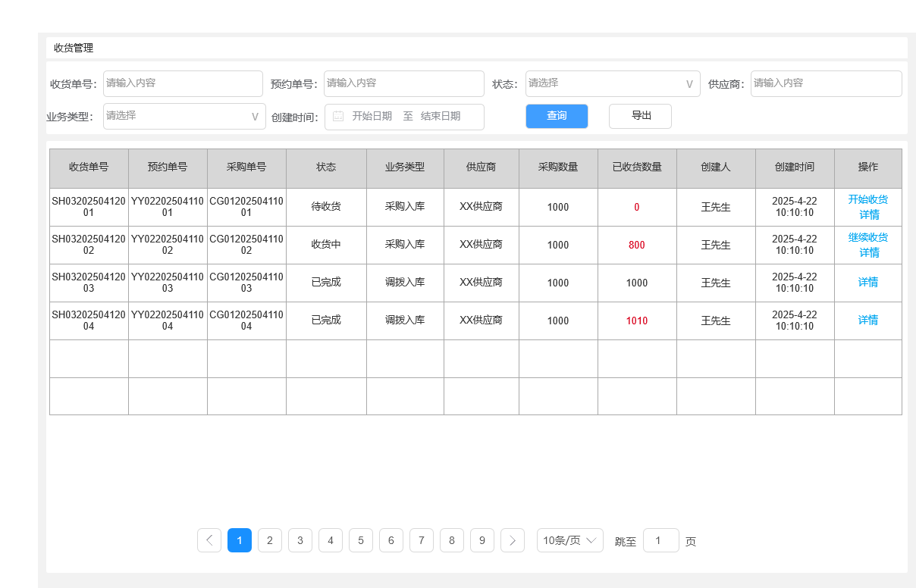Click the red 0 received quantity
916x588 pixels.
coord(637,207)
